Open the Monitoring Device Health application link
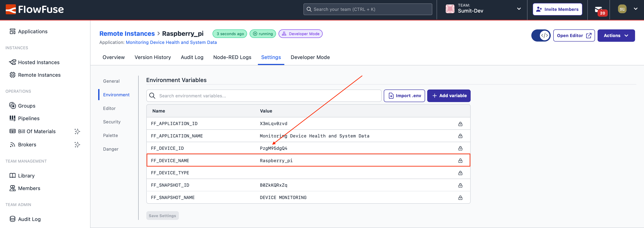644x228 pixels. coord(171,42)
